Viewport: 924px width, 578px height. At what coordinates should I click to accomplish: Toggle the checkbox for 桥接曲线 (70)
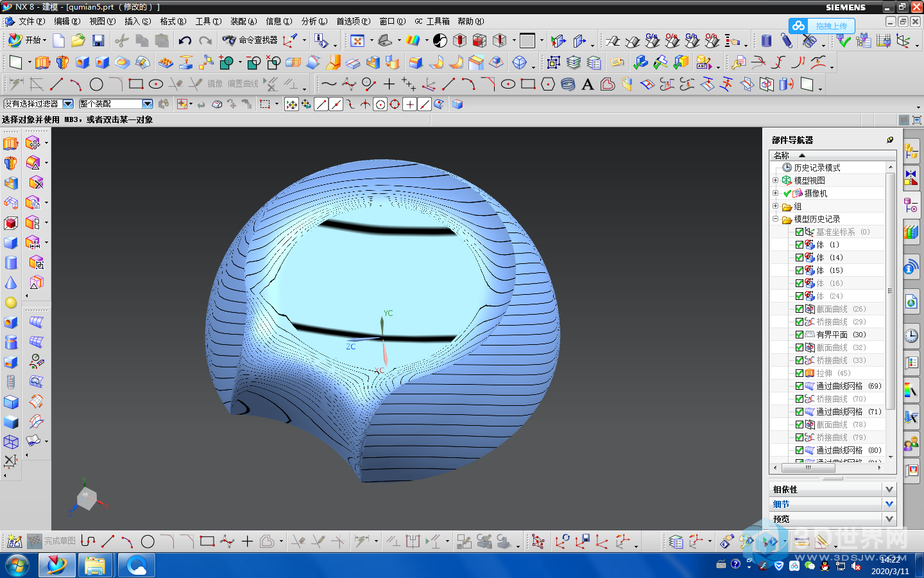coord(800,399)
